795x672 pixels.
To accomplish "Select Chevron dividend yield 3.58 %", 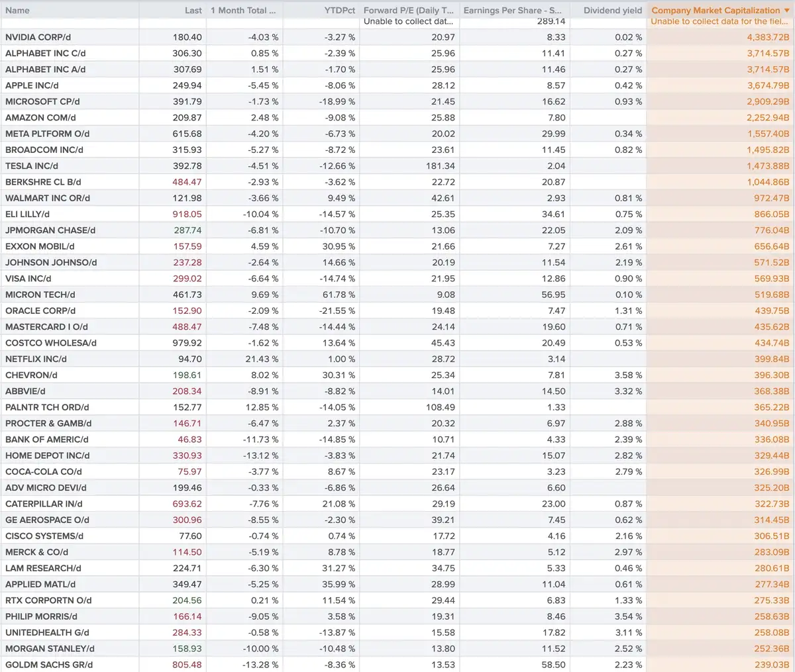I will point(629,375).
